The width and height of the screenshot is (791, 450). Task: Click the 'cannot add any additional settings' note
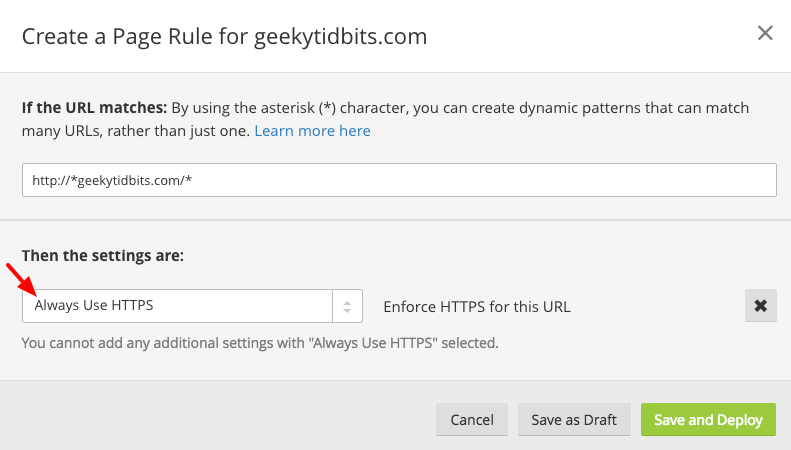point(260,343)
